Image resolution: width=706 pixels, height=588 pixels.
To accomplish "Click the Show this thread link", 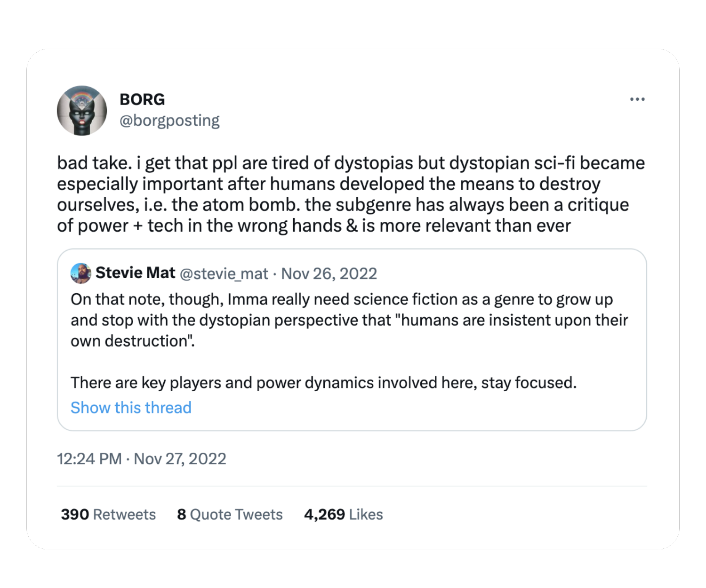I will tap(131, 408).
